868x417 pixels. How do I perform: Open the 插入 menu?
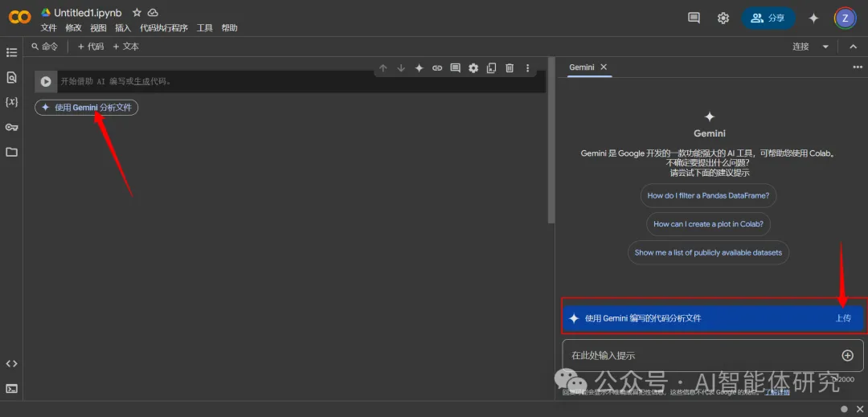[123, 27]
